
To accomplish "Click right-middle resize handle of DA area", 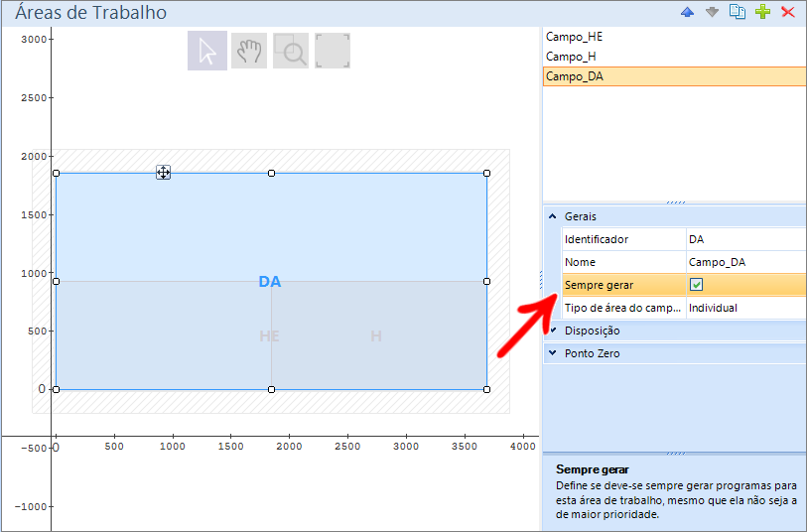I will coord(486,282).
